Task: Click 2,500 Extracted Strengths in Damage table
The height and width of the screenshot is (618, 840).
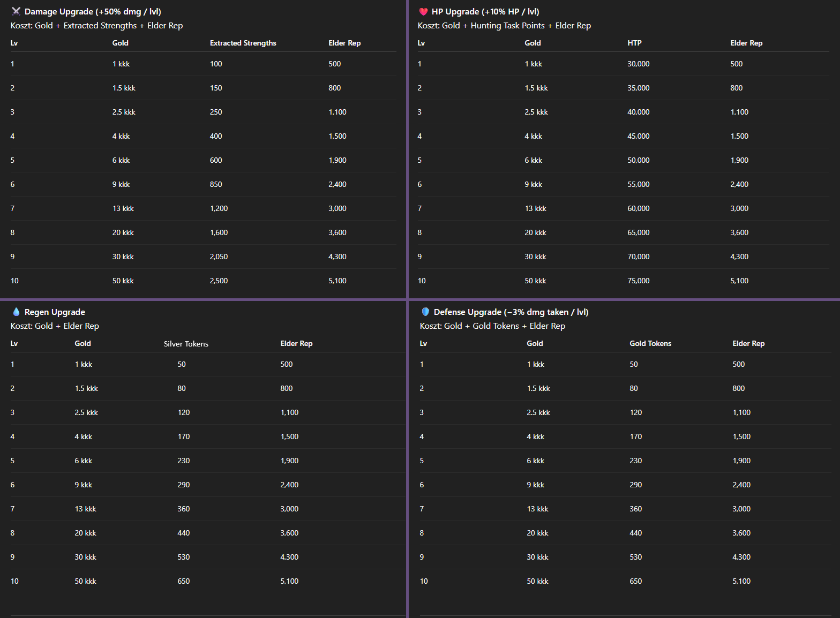Action: tap(219, 281)
